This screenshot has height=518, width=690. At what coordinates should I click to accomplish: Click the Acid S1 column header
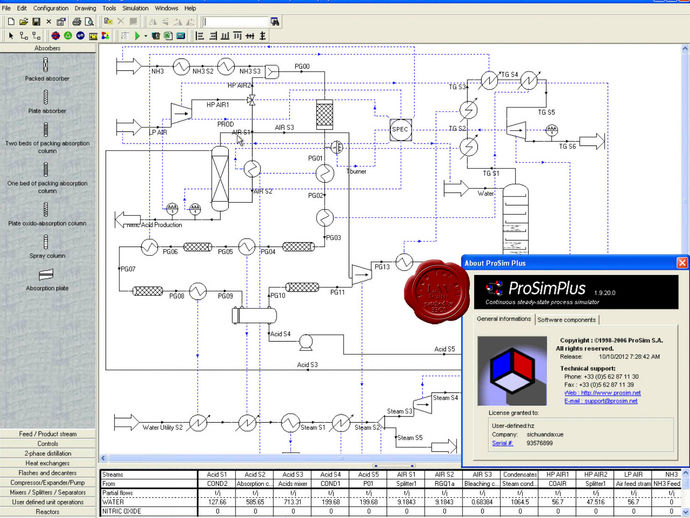217,474
